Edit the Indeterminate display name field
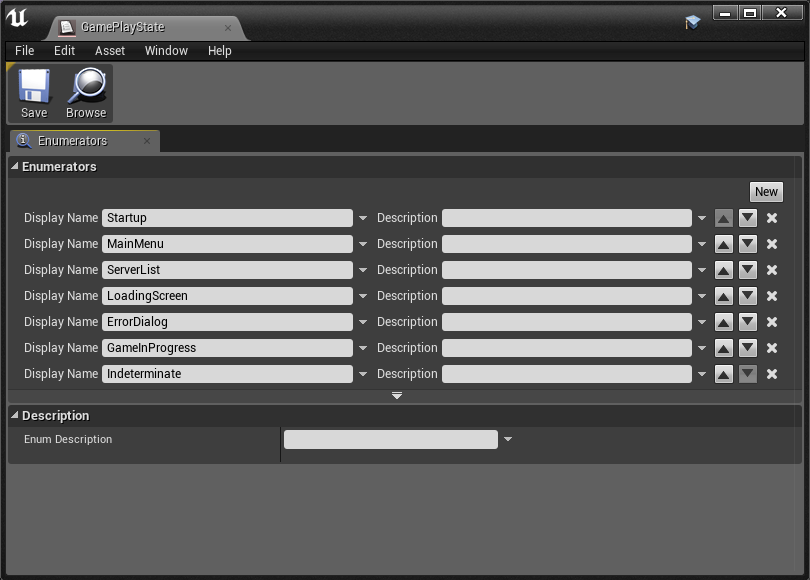This screenshot has width=810, height=580. pos(227,374)
